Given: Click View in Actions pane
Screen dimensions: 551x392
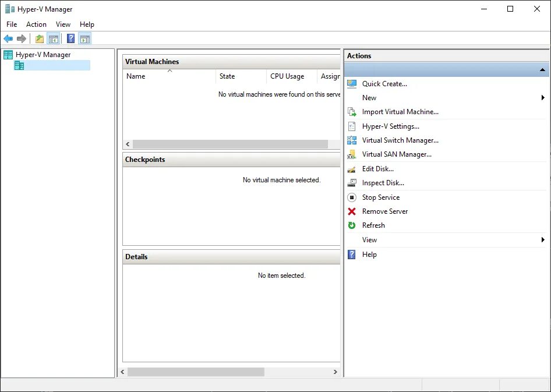Looking at the screenshot, I should point(369,240).
